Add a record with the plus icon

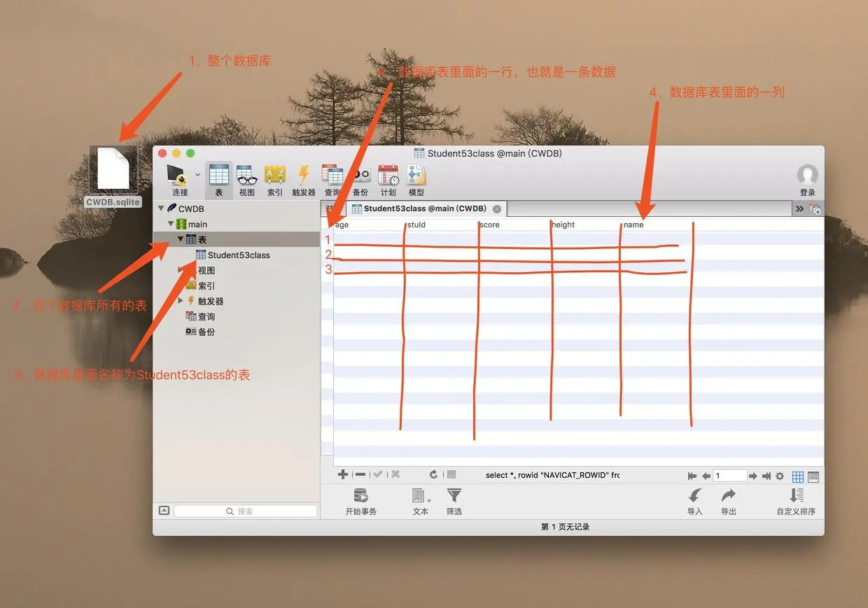click(x=343, y=474)
